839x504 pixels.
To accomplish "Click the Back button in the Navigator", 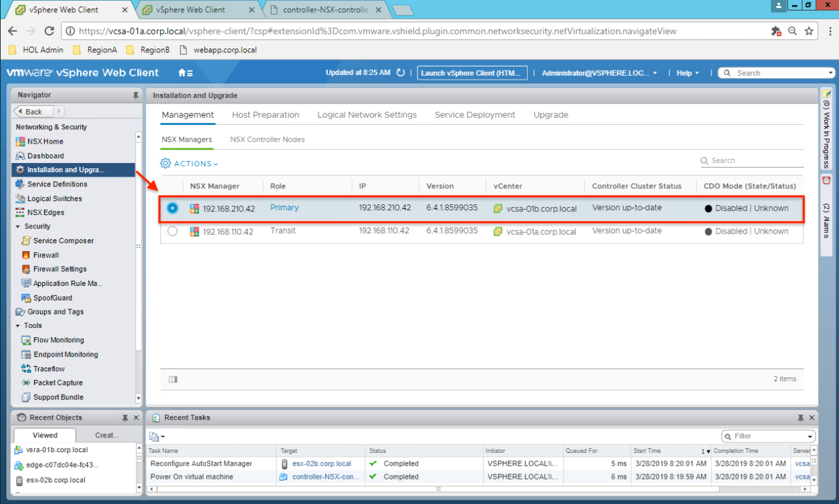I will coord(32,111).
